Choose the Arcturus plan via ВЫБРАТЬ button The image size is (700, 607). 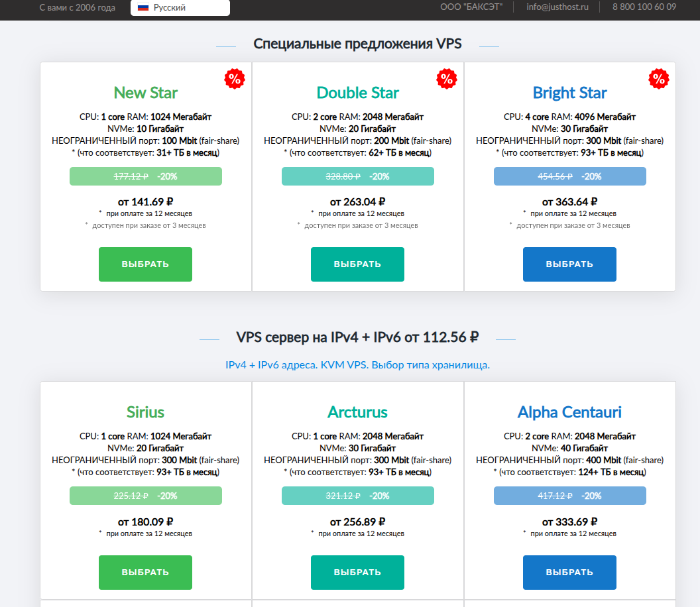357,572
